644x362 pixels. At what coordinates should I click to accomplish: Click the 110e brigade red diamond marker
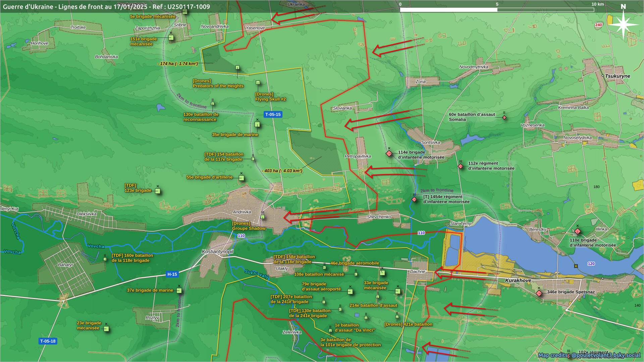coord(577,231)
